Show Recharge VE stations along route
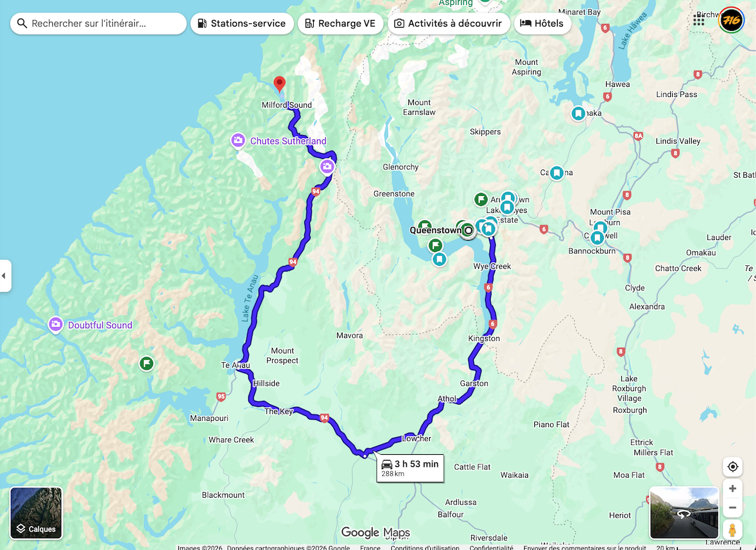The width and height of the screenshot is (756, 550). (x=340, y=23)
